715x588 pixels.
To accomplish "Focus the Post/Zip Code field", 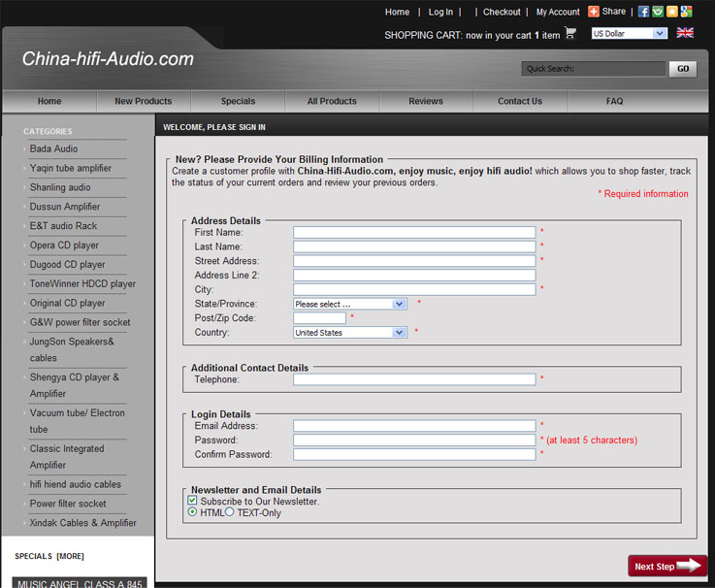I will [319, 318].
